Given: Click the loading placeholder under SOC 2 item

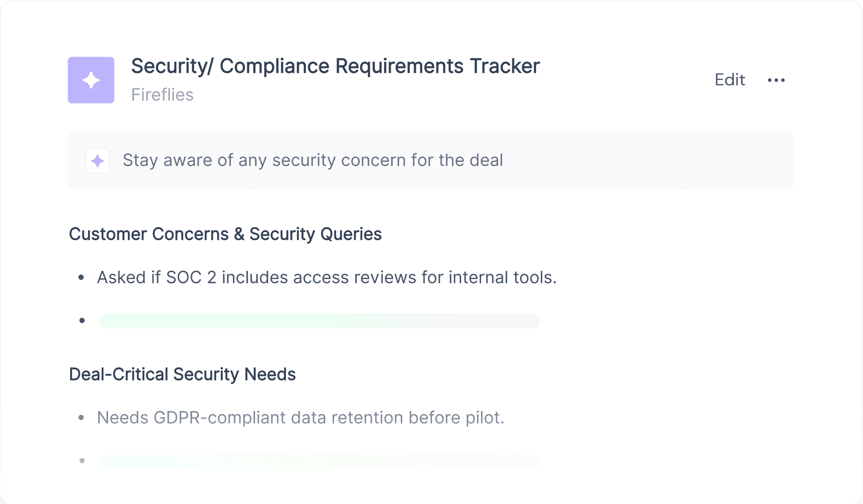Looking at the screenshot, I should (x=319, y=321).
